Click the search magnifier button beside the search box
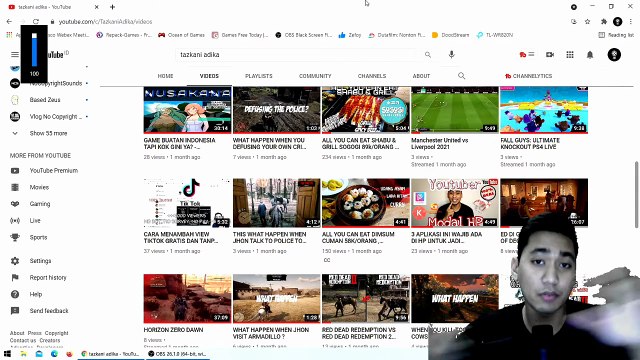Image resolution: width=640 pixels, height=360 pixels. [x=427, y=54]
